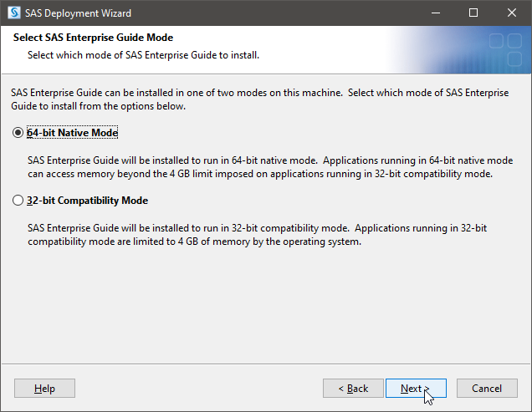532x412 pixels.
Task: Maximize the SAS Deployment Wizard window
Action: click(x=473, y=13)
